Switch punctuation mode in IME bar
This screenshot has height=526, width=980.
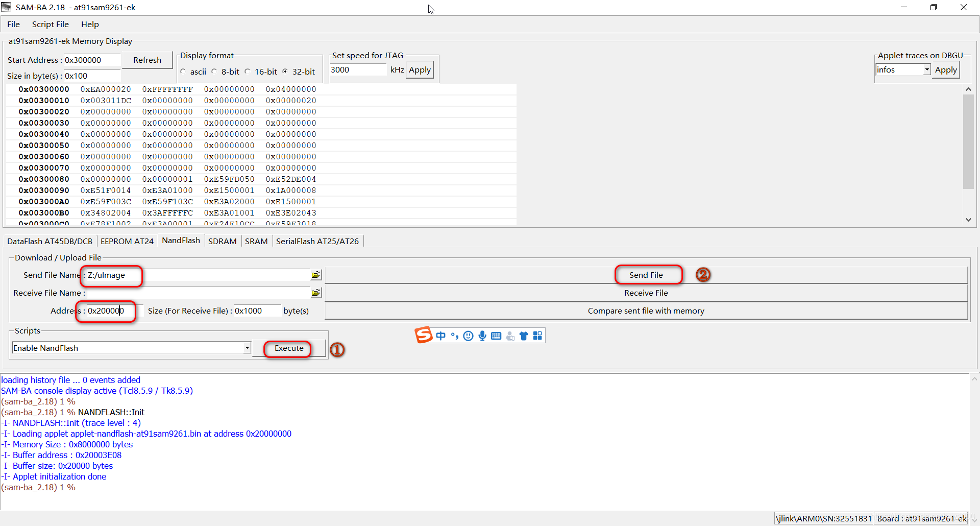454,336
